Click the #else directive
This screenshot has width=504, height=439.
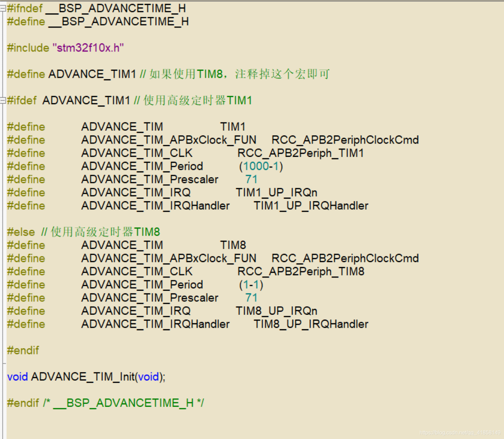(21, 232)
